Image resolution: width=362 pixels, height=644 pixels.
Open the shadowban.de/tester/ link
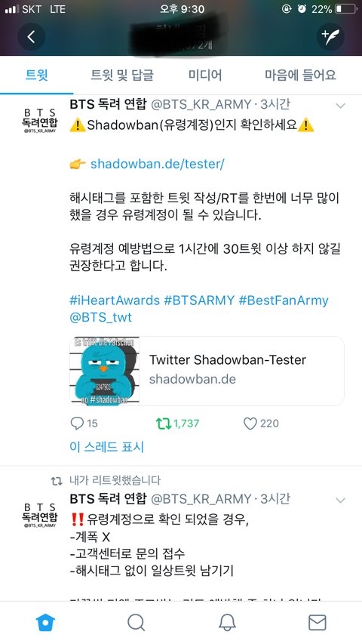tap(158, 164)
